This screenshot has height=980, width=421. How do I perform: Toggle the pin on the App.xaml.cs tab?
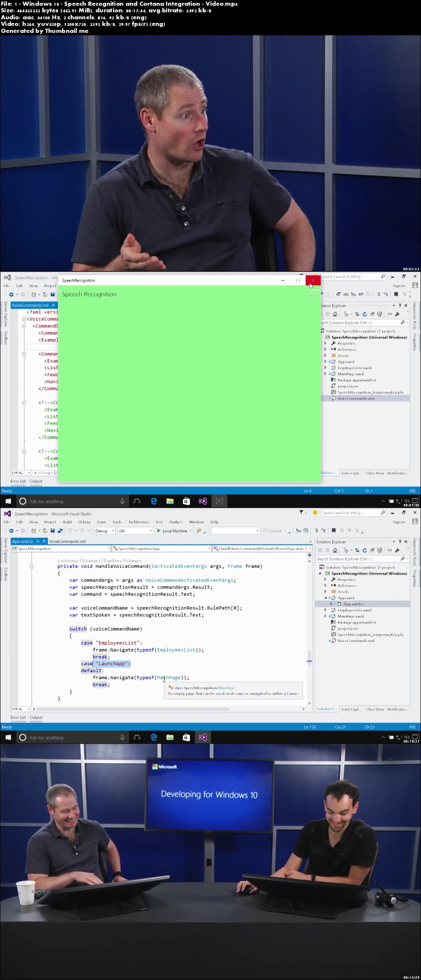38,541
